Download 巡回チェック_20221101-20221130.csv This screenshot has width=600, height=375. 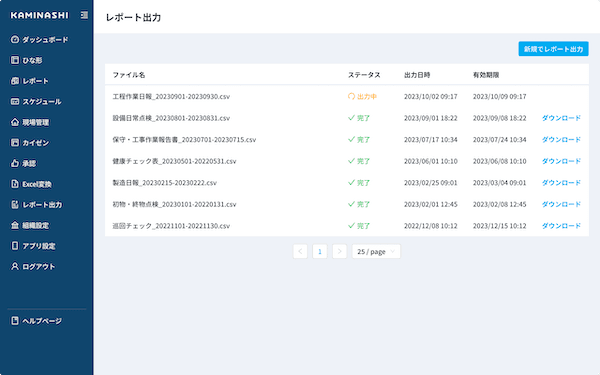click(x=561, y=226)
